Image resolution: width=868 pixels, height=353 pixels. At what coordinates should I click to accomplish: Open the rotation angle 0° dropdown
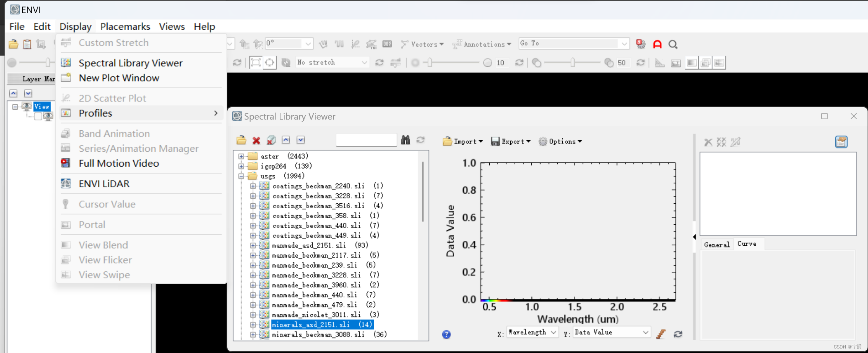click(x=289, y=43)
